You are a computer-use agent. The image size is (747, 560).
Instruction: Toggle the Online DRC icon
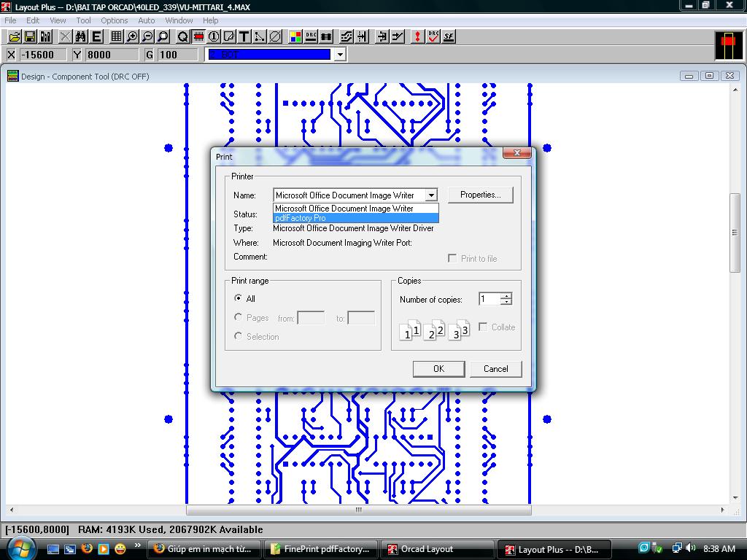[311, 36]
